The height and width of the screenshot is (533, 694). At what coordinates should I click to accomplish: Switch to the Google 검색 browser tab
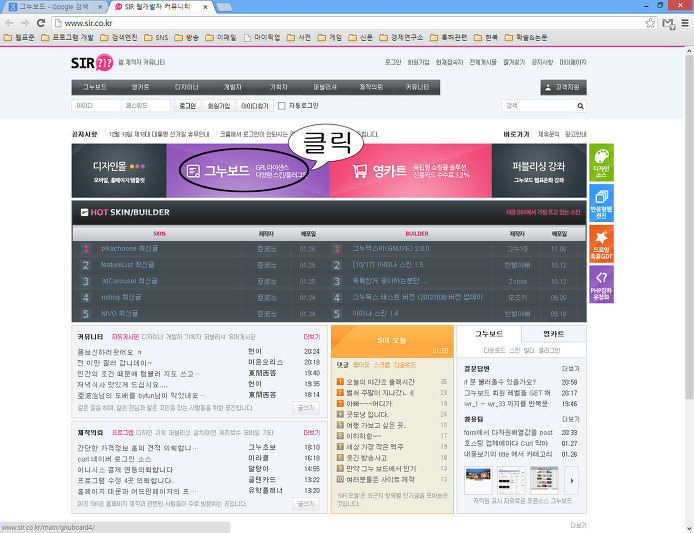55,7
